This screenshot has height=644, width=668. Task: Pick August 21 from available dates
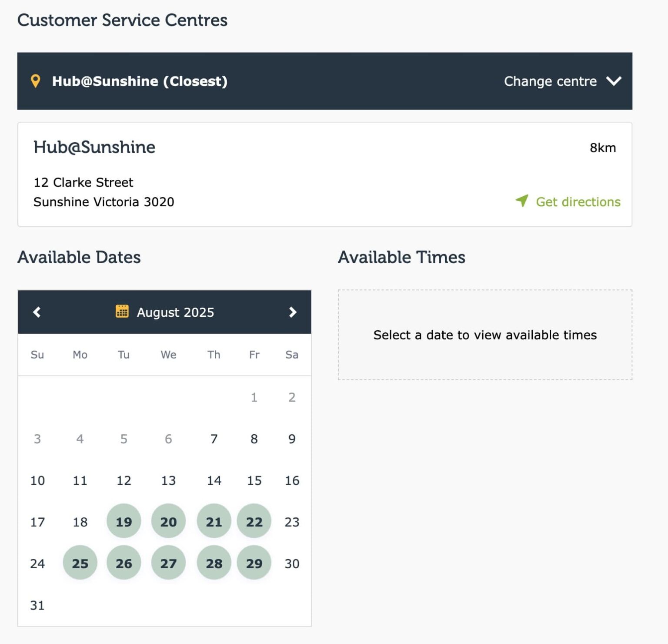pos(214,521)
